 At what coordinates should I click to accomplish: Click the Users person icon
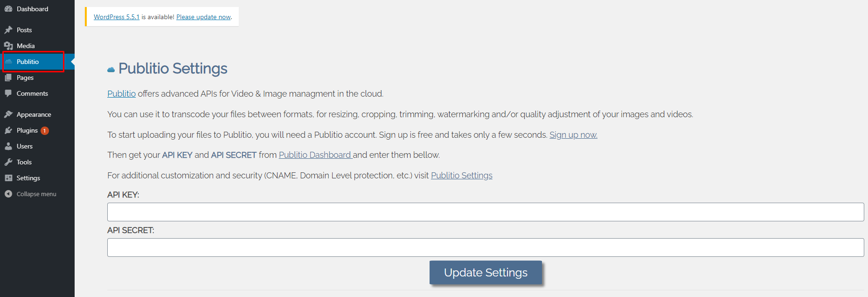pyautogui.click(x=8, y=146)
